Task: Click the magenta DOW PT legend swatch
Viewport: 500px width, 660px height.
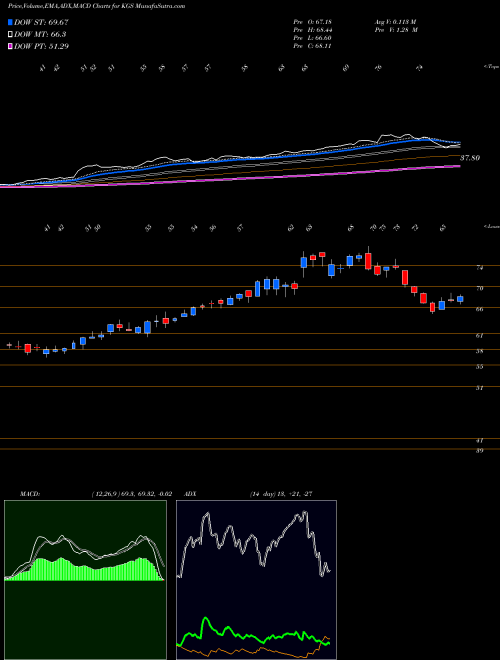Action: click(x=10, y=46)
